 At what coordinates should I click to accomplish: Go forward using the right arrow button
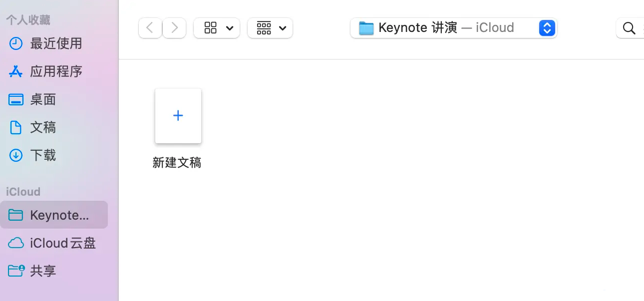pos(174,28)
